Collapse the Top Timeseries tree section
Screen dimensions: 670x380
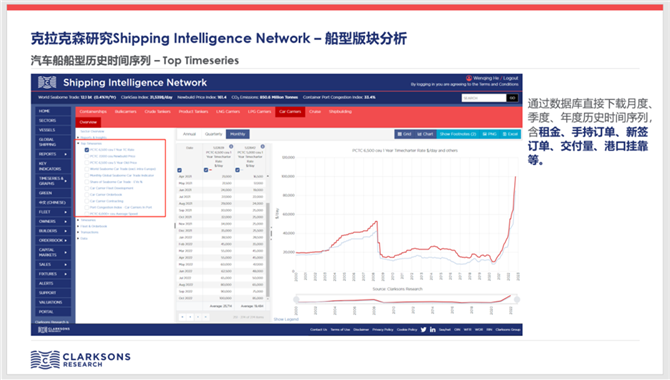(x=78, y=144)
